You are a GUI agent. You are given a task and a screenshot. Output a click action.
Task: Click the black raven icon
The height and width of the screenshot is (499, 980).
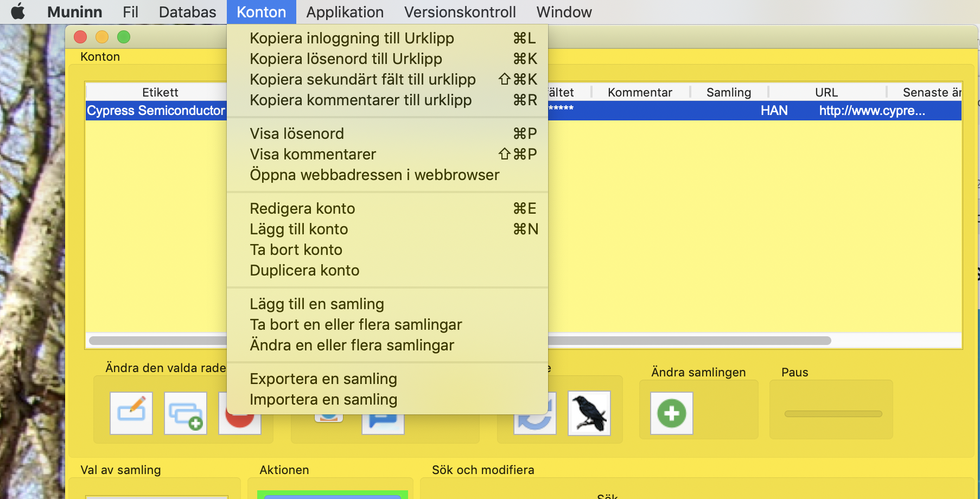click(x=589, y=413)
